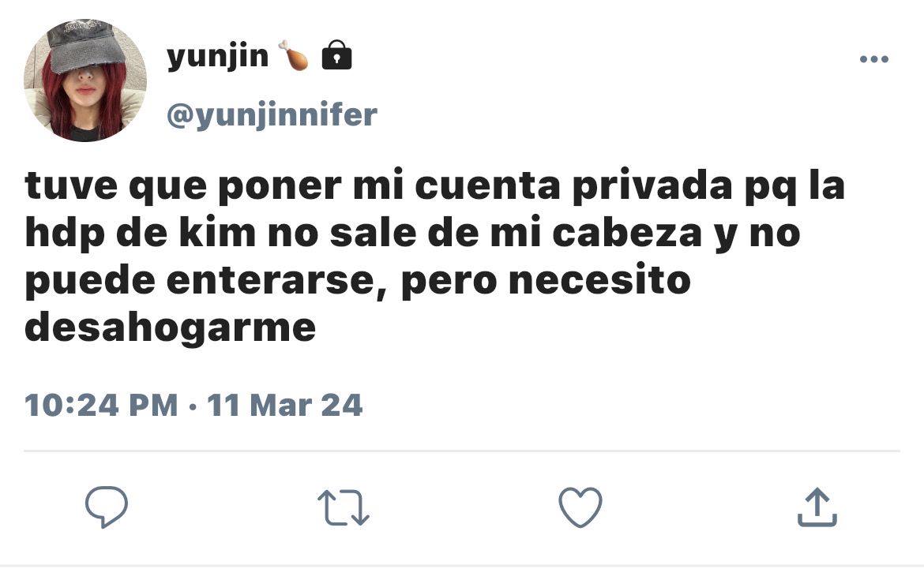The image size is (924, 580).
Task: Click the first line starting with tuve que poner
Action: [x=435, y=185]
